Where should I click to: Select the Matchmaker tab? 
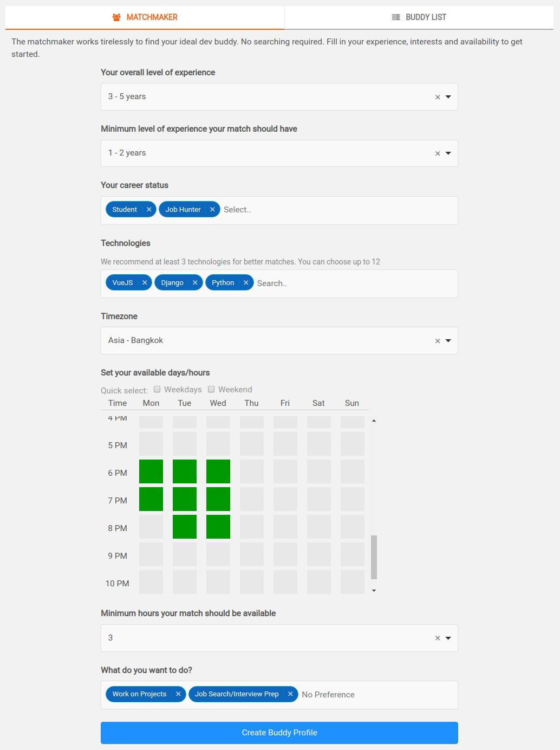pos(145,17)
